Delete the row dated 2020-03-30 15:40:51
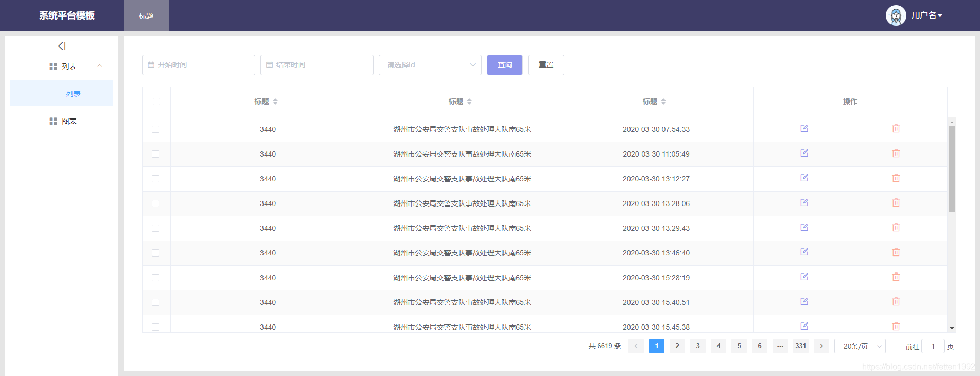 [x=896, y=301]
